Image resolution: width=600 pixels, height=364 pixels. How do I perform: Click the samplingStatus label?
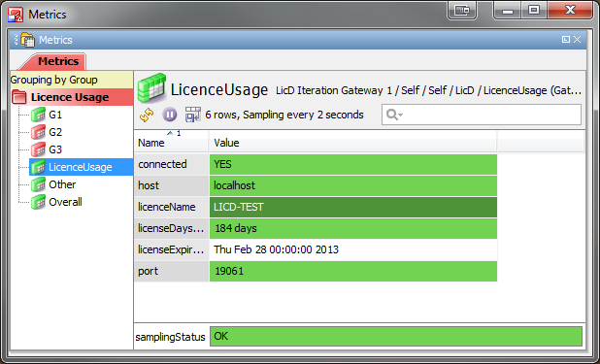pos(170,337)
